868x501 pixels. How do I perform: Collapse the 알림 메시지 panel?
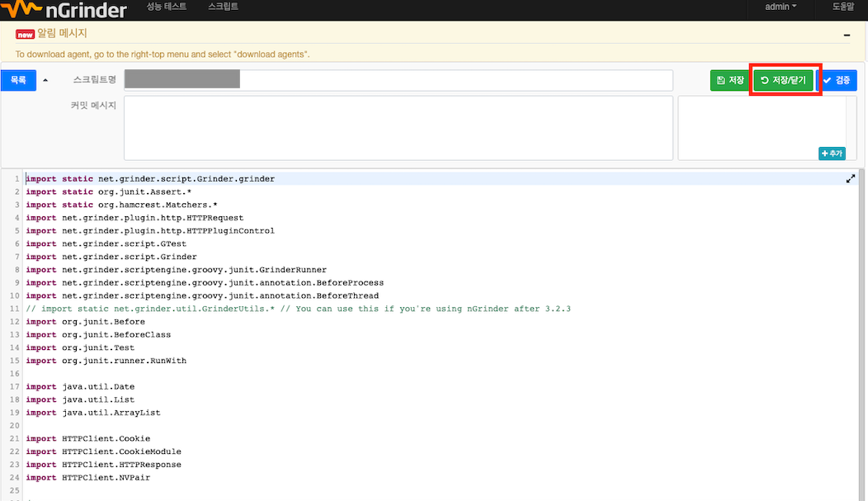847,35
